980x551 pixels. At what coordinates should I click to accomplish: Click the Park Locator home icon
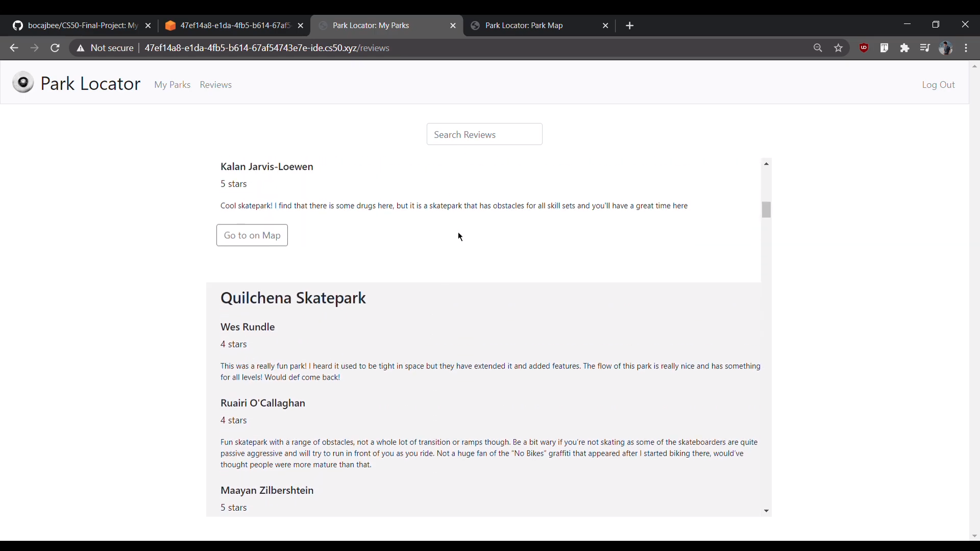click(23, 84)
